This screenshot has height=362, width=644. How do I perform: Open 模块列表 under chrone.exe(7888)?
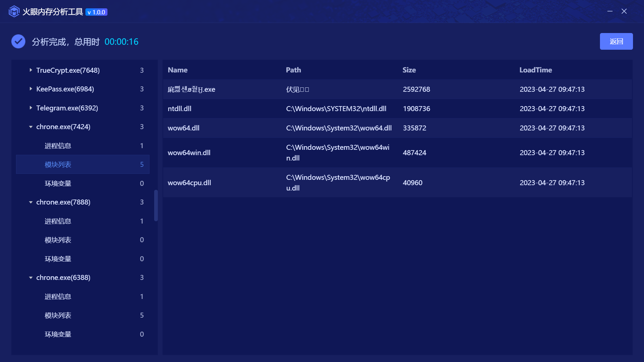(x=58, y=240)
